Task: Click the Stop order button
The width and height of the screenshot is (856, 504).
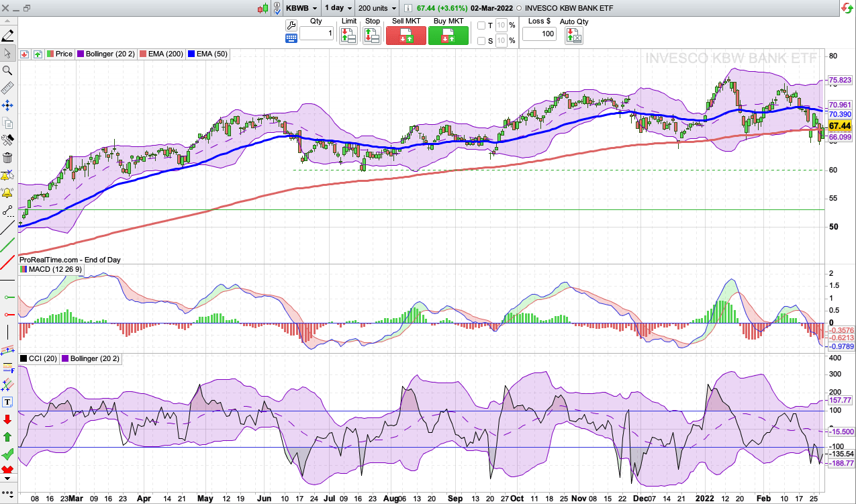Action: tap(372, 36)
